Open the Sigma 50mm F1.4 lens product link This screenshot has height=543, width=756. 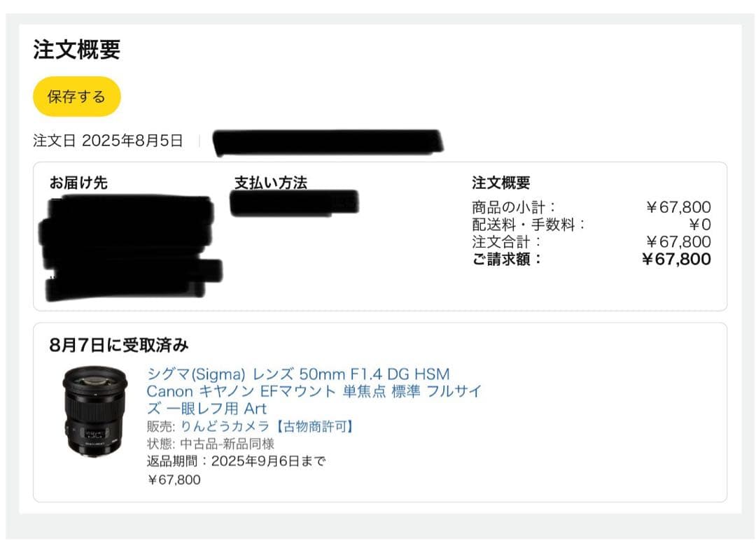314,391
